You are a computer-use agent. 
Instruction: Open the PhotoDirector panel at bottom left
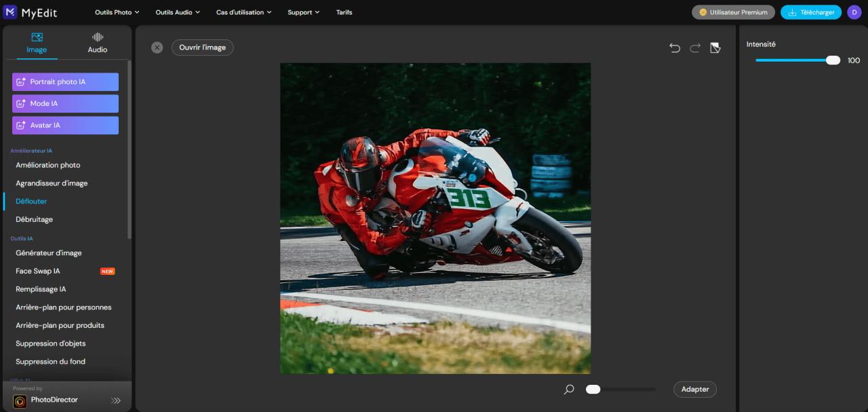click(54, 399)
